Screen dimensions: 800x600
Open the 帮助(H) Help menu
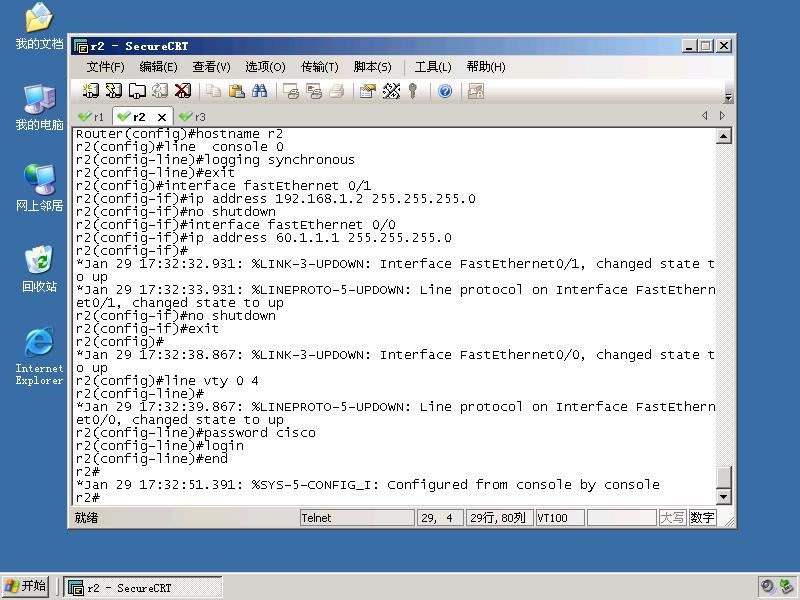pyautogui.click(x=486, y=67)
